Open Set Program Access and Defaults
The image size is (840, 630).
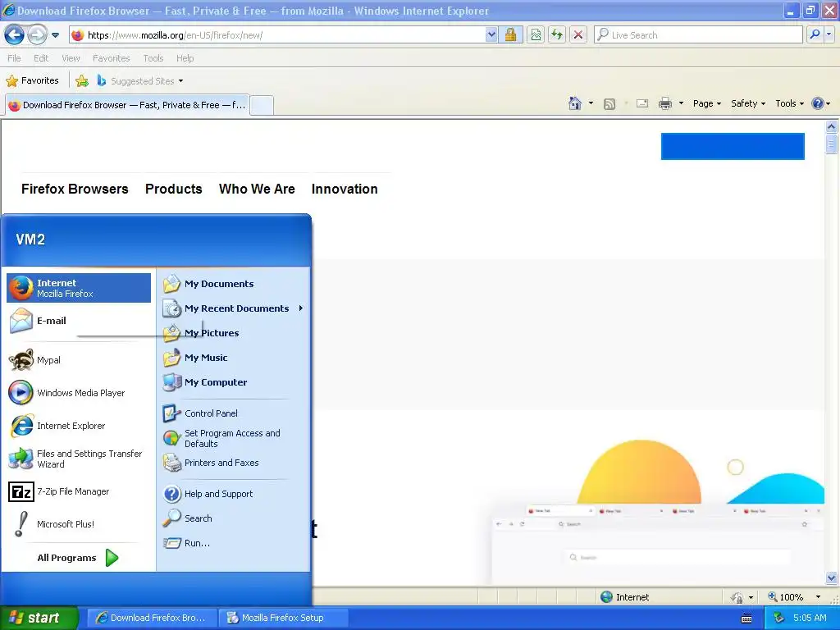click(x=234, y=438)
